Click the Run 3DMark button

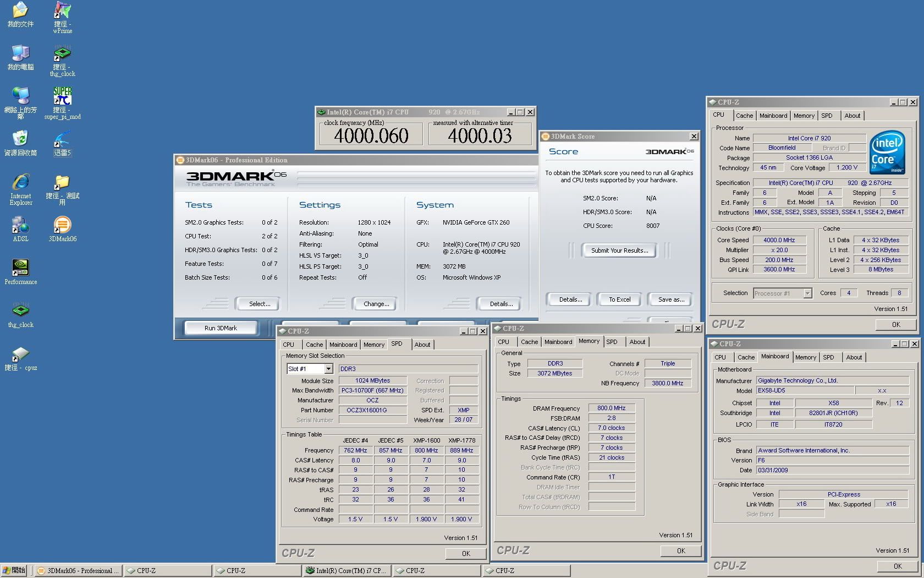point(221,328)
